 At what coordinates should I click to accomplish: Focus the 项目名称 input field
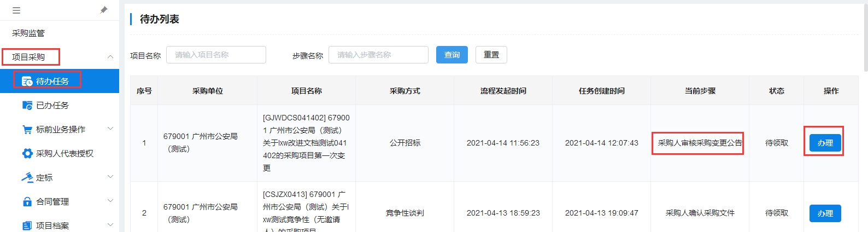click(216, 55)
